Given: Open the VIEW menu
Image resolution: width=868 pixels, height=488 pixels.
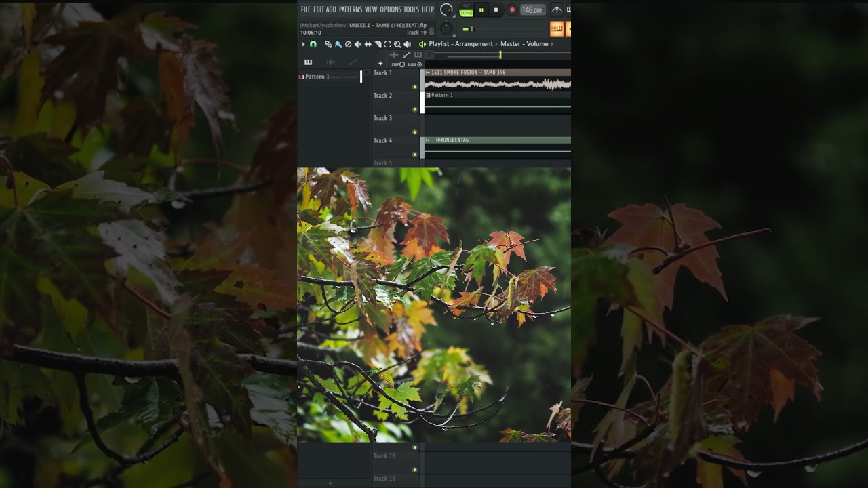Looking at the screenshot, I should pyautogui.click(x=371, y=9).
